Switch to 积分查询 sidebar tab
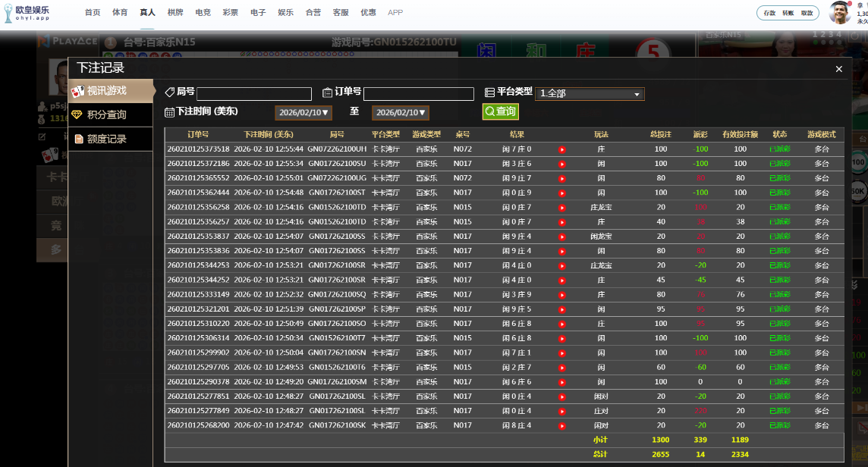 point(110,115)
